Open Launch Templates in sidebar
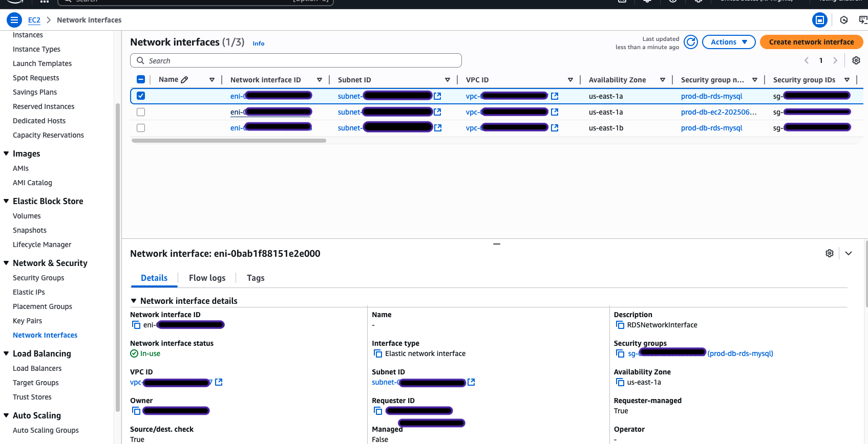 click(42, 63)
